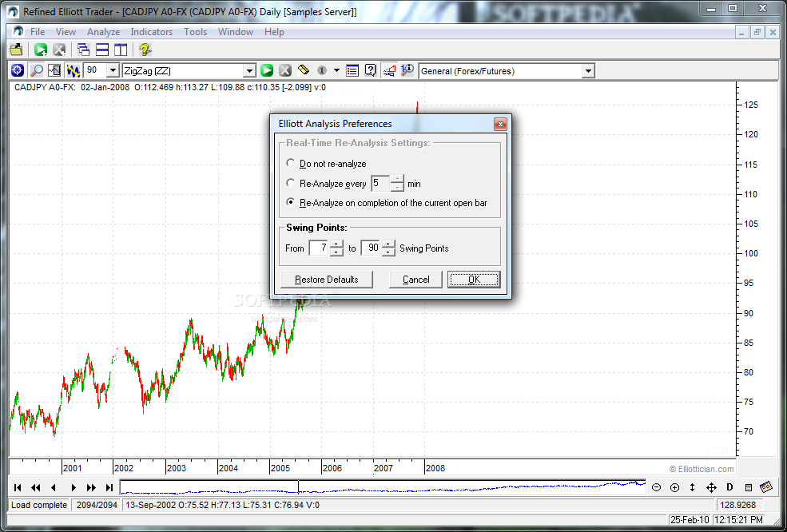Step back one bar with left arrow
Screen dimensions: 787x532
pos(54,487)
